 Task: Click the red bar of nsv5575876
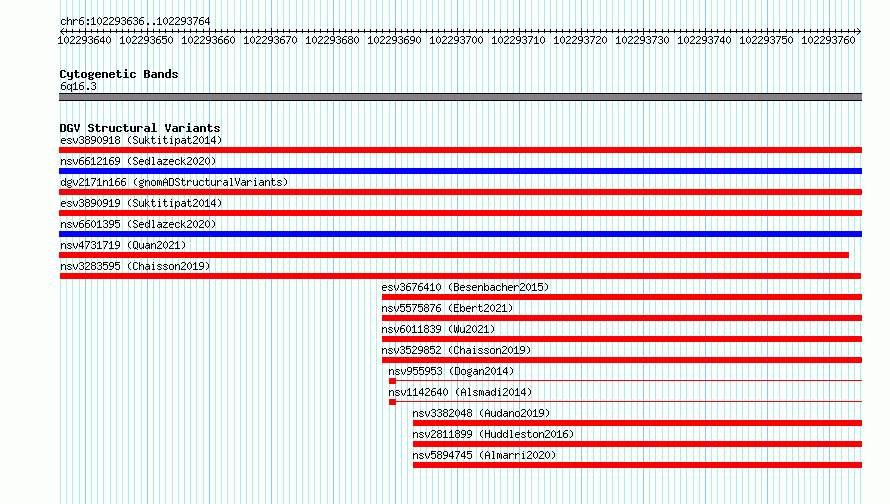point(622,318)
